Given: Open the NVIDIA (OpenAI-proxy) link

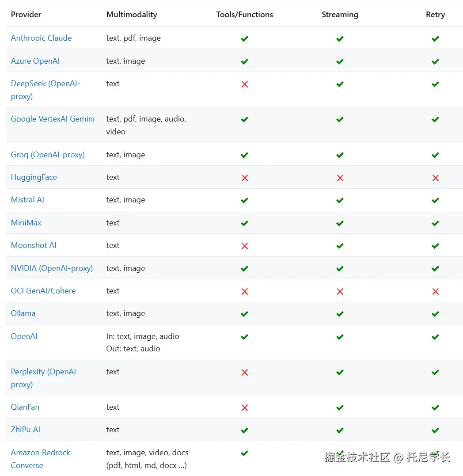Looking at the screenshot, I should point(52,268).
